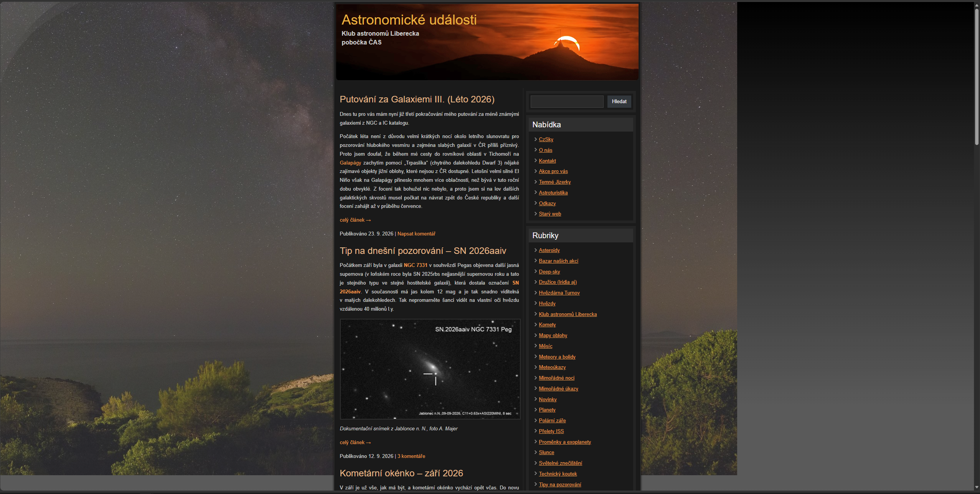Screen dimensions: 980x494
Task: Open Starý web menu item
Action: [550, 214]
